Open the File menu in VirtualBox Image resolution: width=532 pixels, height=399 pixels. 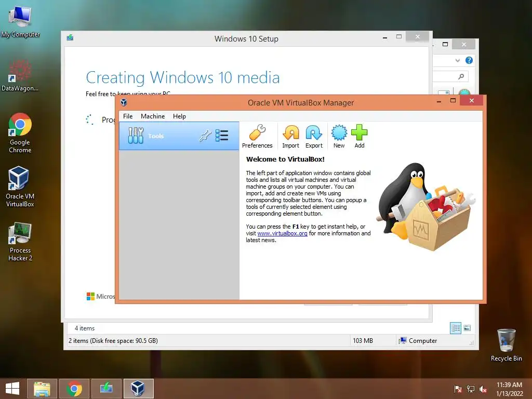coord(128,116)
